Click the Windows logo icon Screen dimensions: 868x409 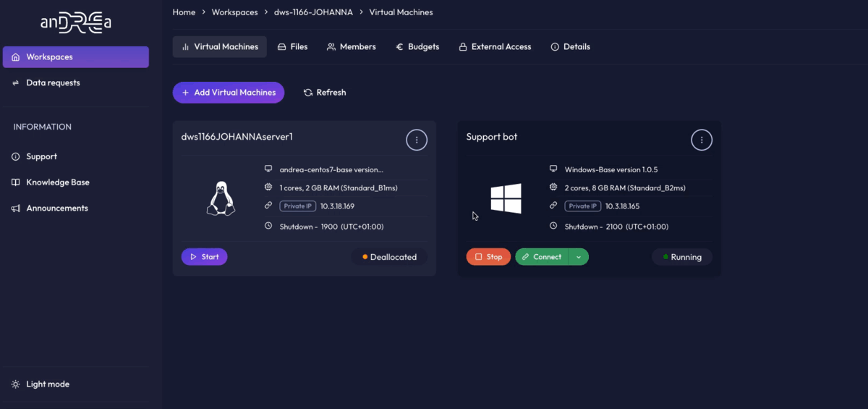point(506,198)
